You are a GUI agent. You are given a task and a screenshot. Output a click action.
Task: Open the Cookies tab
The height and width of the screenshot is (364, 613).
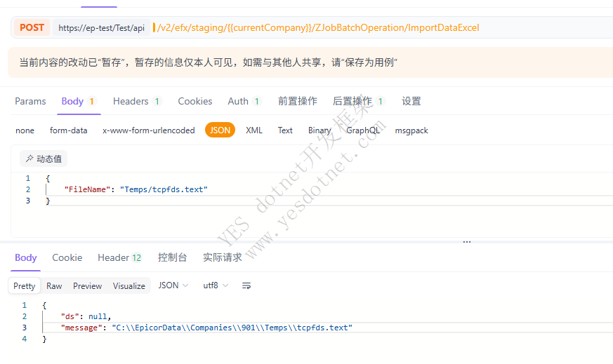pyautogui.click(x=195, y=101)
